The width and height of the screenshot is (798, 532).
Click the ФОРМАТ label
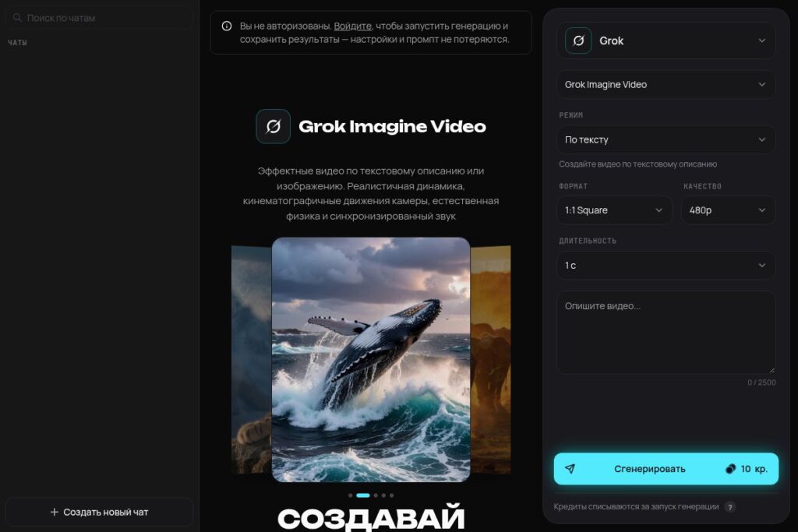click(x=573, y=187)
